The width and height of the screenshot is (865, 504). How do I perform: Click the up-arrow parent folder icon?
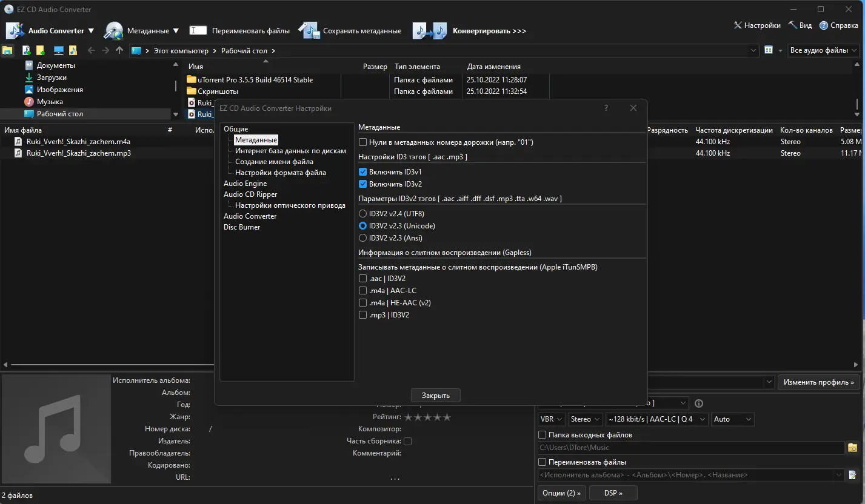(x=119, y=50)
